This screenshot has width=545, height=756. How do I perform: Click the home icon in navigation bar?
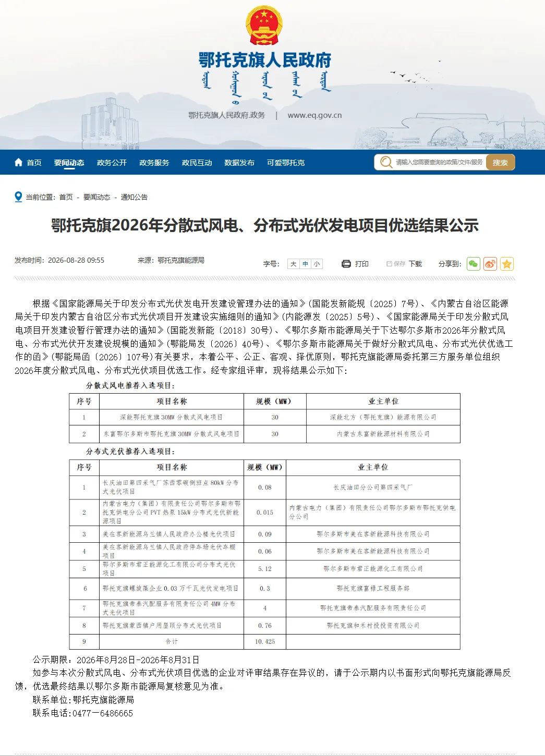[18, 162]
